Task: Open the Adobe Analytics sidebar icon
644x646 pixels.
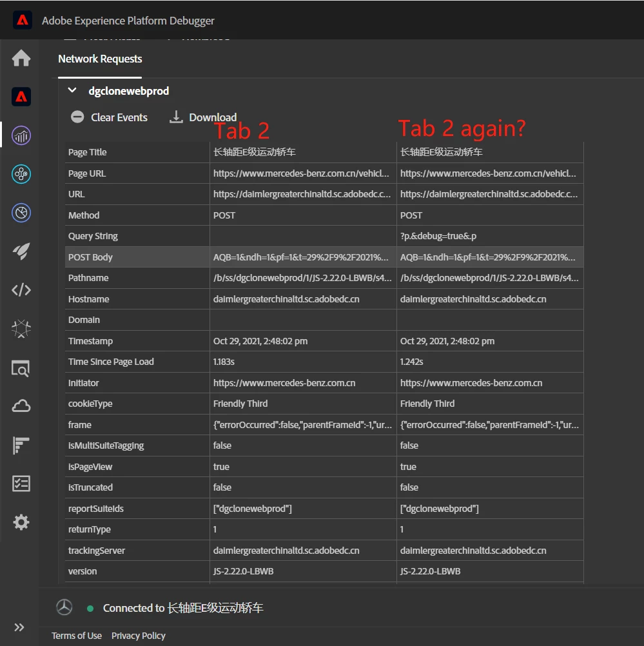Action: [21, 135]
